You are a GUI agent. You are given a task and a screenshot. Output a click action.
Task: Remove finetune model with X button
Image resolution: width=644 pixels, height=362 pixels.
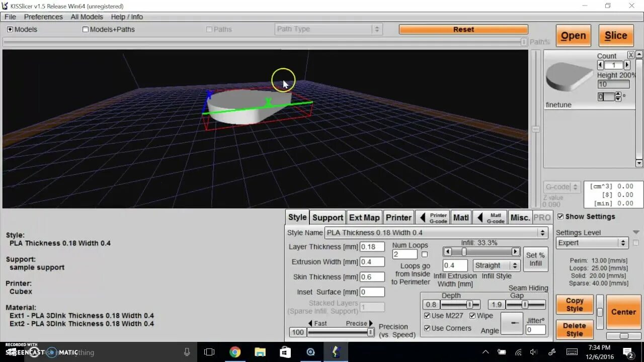631,55
